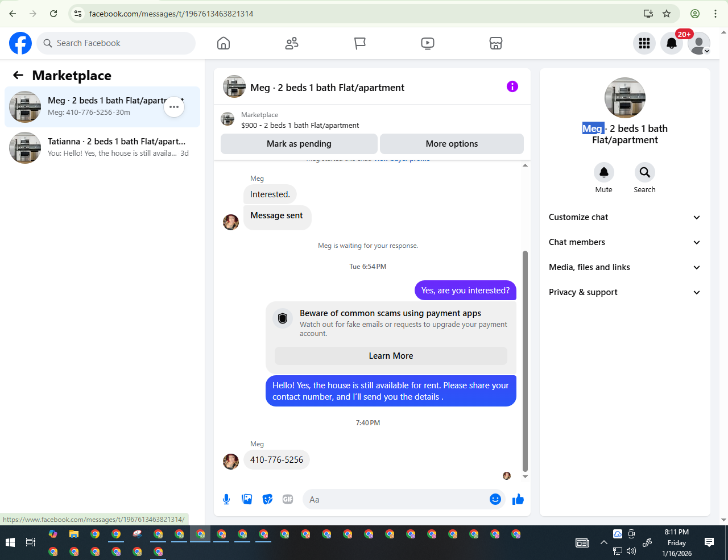This screenshot has height=560, width=728.
Task: Open the Facebook logo home link
Action: [x=20, y=43]
